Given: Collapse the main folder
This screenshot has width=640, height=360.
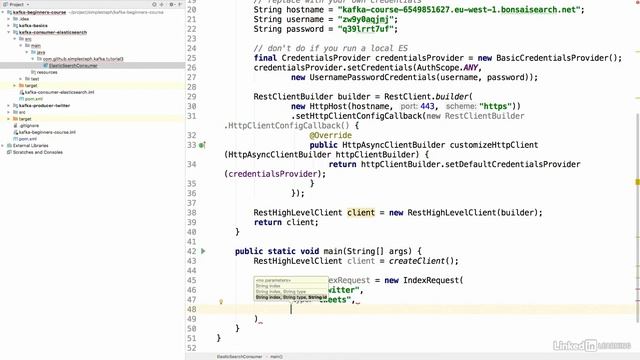Looking at the screenshot, I should click(21, 45).
